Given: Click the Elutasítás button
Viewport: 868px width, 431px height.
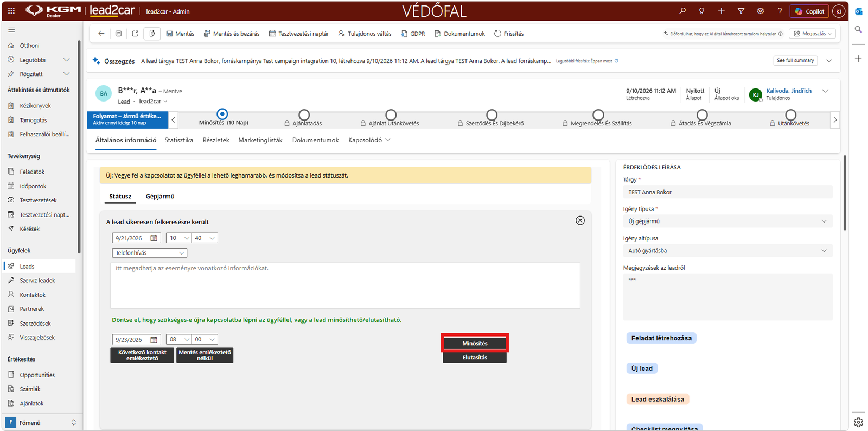Looking at the screenshot, I should [x=475, y=358].
